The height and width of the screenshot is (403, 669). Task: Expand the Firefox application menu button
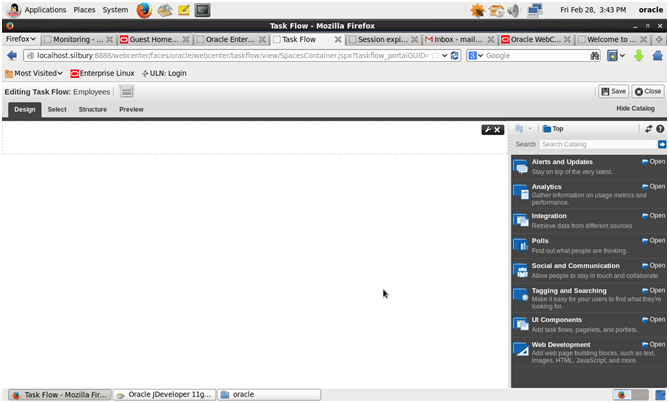point(19,39)
